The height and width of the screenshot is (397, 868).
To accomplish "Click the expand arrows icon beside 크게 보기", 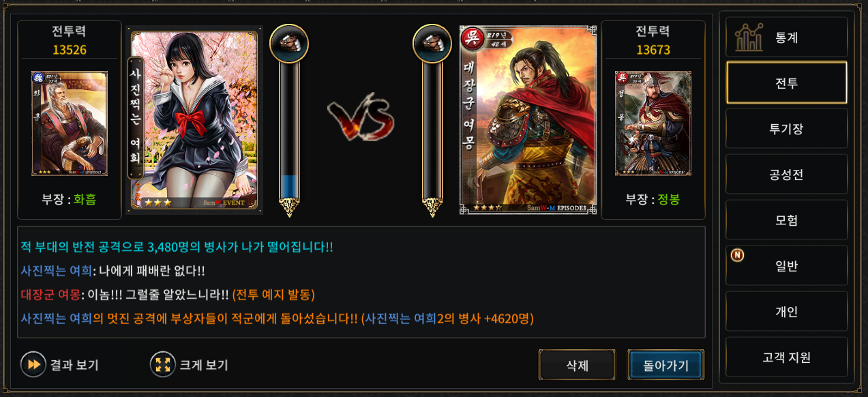I will (x=163, y=364).
